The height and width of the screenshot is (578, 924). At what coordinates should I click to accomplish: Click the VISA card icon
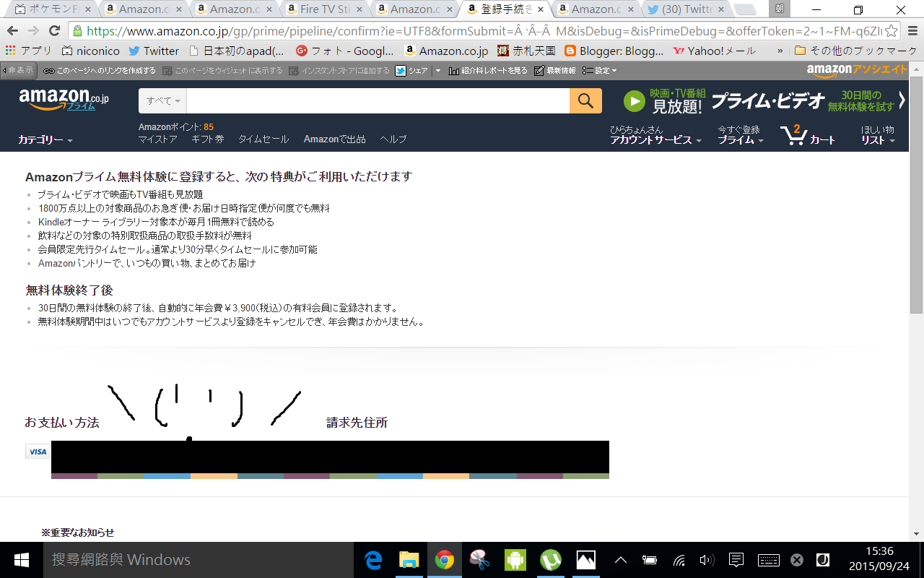coord(38,452)
